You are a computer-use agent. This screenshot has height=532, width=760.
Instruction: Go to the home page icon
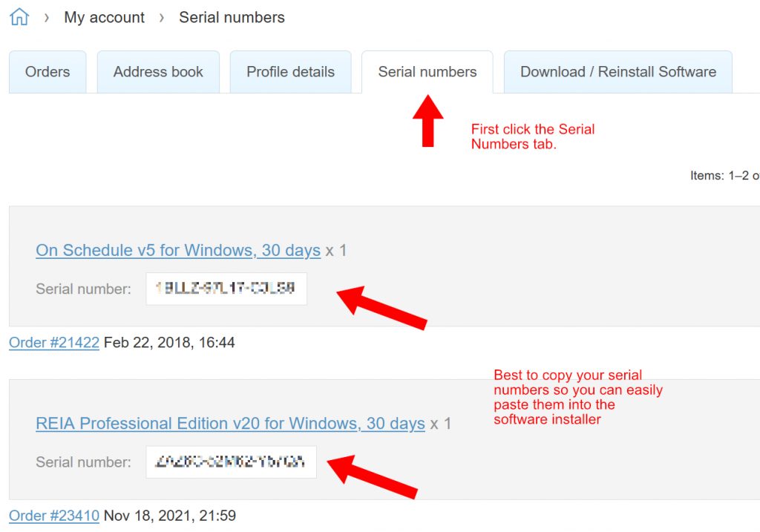[19, 17]
